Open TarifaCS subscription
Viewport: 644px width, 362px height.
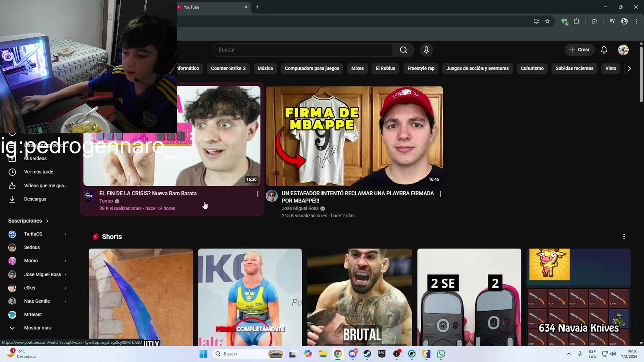click(33, 234)
